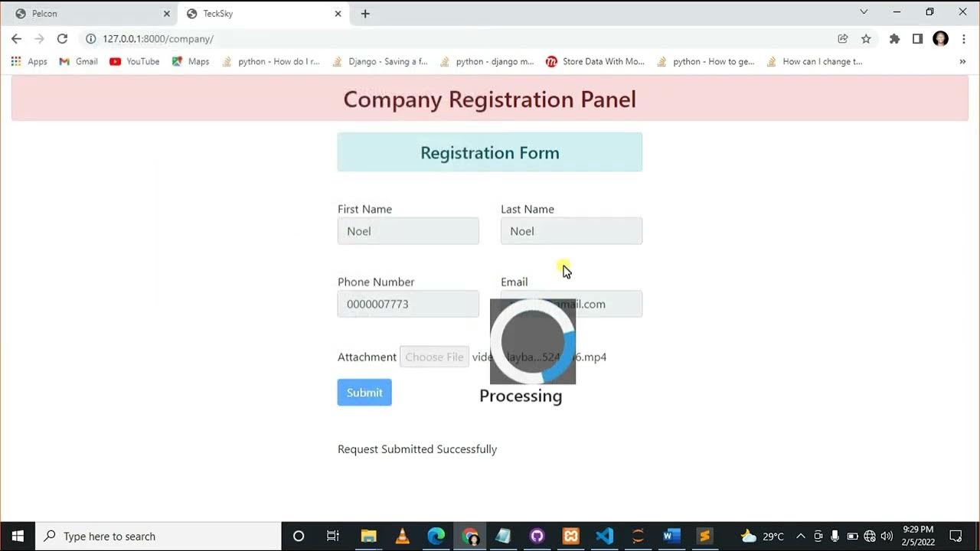Open GitHub Desktop from taskbar
The height and width of the screenshot is (551, 980).
click(x=537, y=536)
